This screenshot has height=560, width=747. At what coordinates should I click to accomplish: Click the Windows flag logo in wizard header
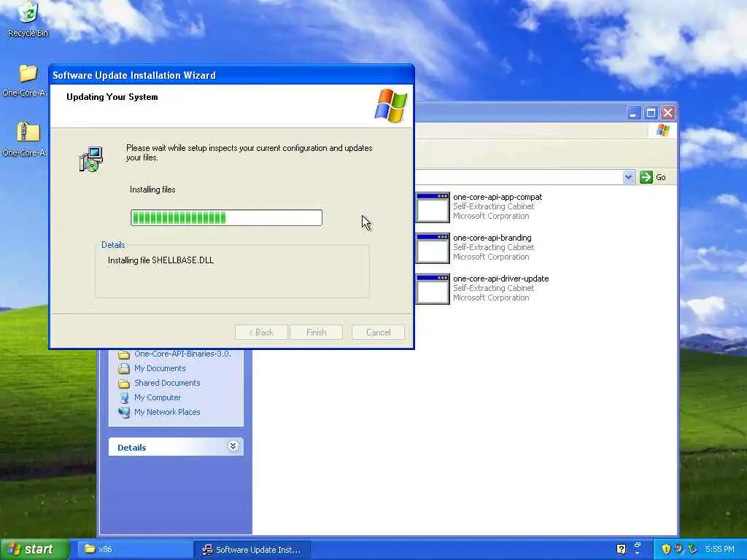391,106
